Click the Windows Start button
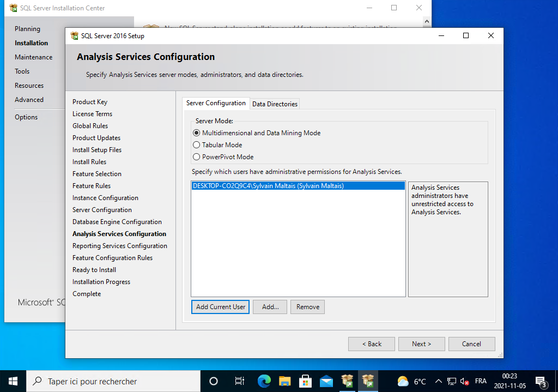Screen dimensions: 558x392 click(13, 381)
